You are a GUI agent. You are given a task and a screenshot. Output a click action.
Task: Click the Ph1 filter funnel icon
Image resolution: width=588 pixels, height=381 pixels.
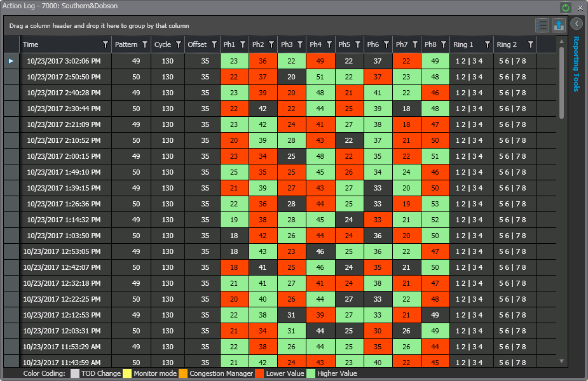(242, 45)
